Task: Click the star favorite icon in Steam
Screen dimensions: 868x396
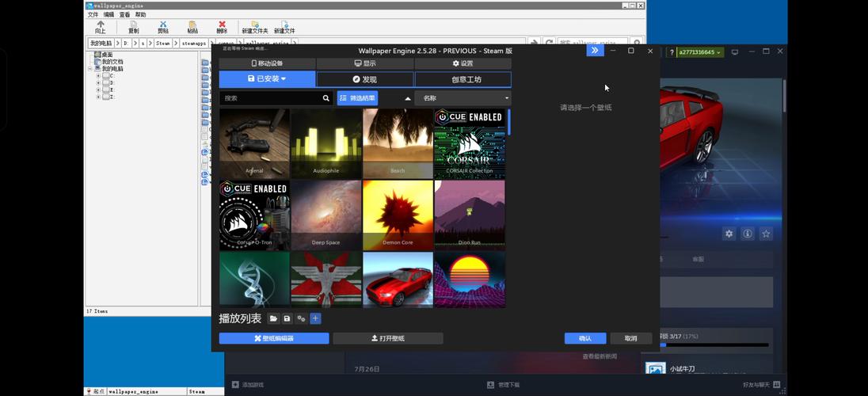Action: point(766,234)
